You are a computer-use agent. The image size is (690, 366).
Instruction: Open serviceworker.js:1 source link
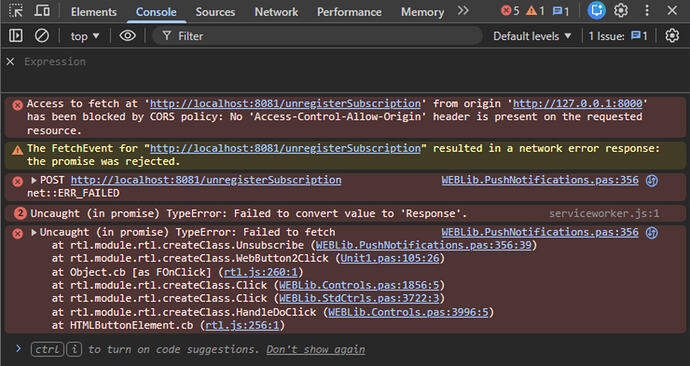604,214
